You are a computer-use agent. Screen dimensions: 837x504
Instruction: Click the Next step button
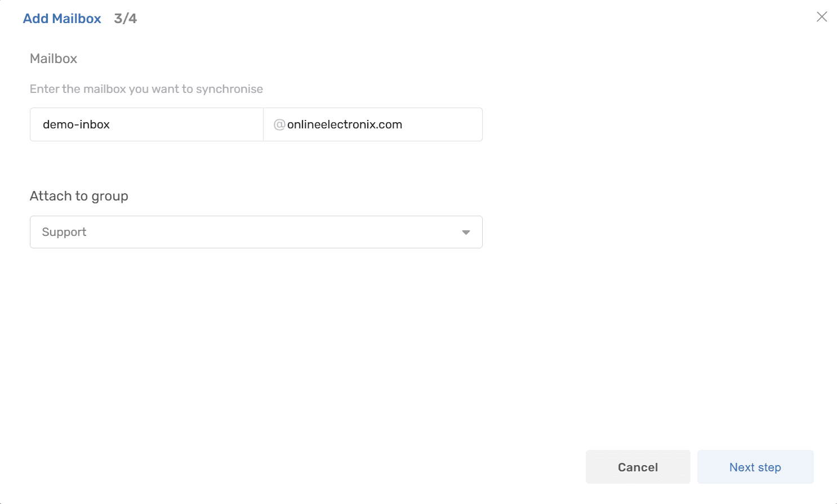pos(755,467)
